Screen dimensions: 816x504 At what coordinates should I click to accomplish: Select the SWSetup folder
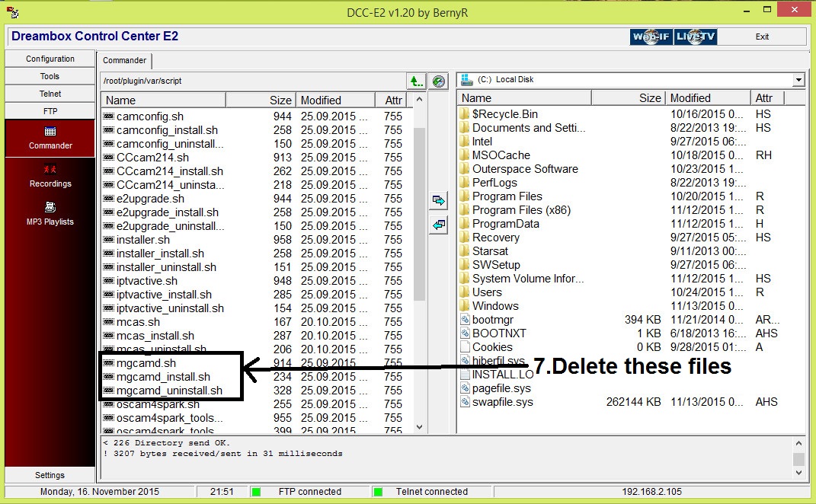[496, 265]
